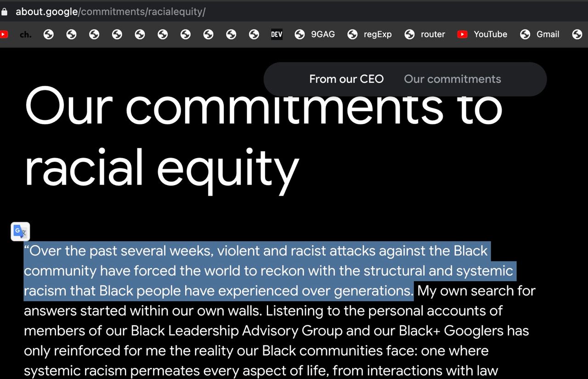Image resolution: width=588 pixels, height=379 pixels.
Task: Click the lock icon in the address bar
Action: [x=5, y=12]
